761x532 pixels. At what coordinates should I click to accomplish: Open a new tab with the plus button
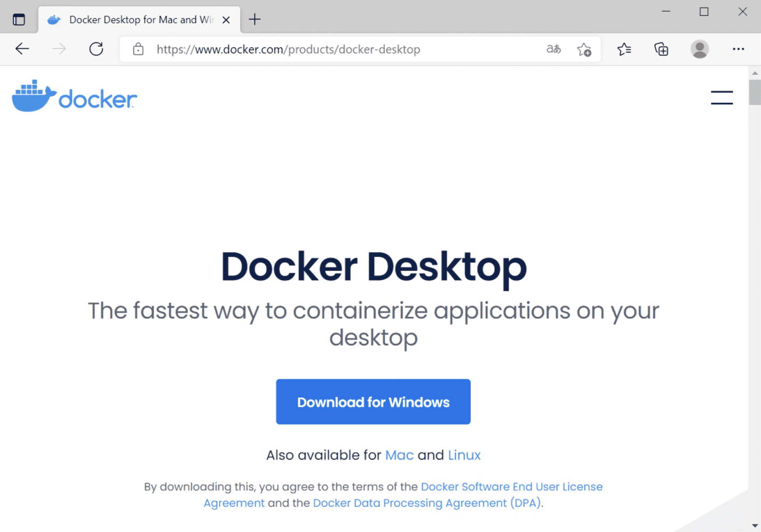click(255, 20)
